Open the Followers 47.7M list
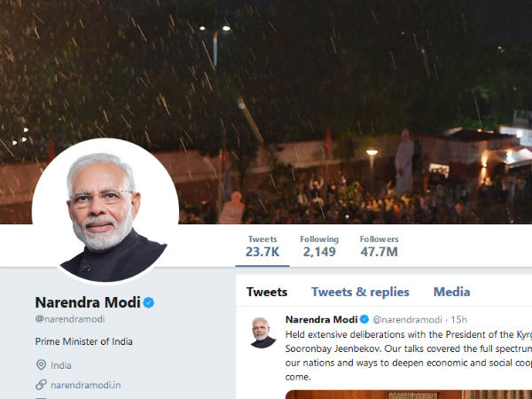532x399 pixels. point(379,246)
